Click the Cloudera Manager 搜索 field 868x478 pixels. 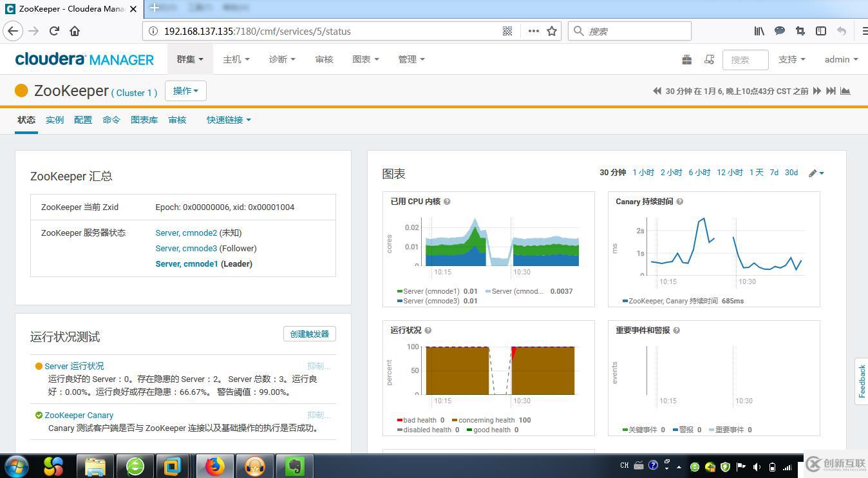[746, 59]
